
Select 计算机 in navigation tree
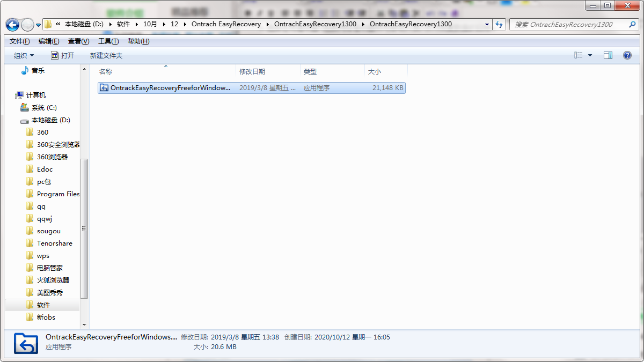click(36, 95)
